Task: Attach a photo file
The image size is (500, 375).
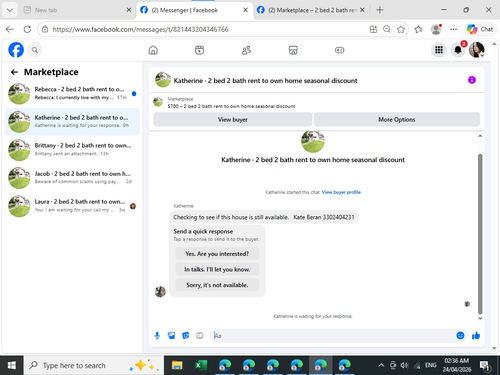Action: (x=171, y=335)
